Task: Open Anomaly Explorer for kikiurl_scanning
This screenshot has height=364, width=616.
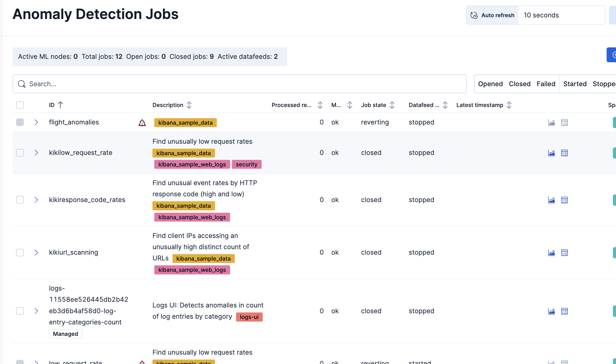Action: click(x=564, y=253)
